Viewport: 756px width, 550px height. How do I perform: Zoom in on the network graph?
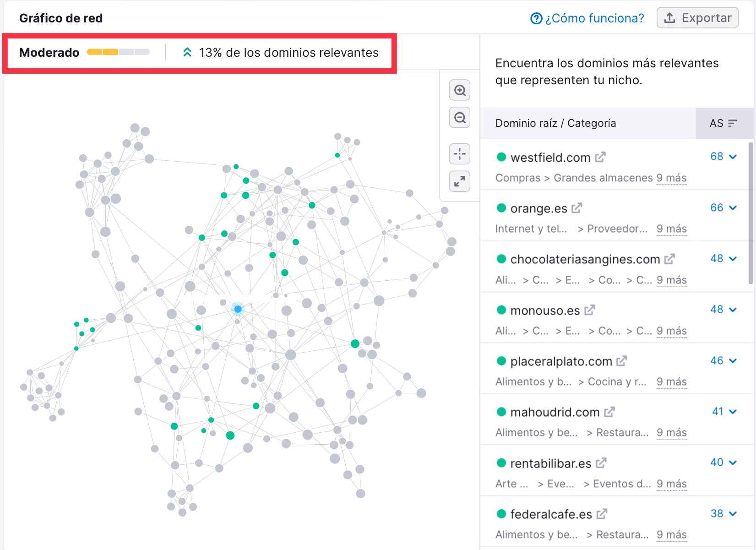coord(460,90)
